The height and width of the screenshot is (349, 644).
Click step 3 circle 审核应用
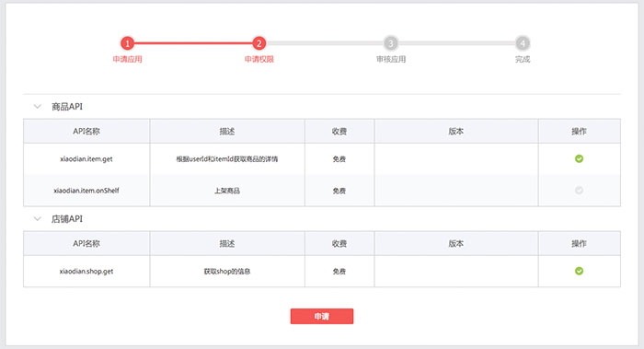tap(391, 43)
